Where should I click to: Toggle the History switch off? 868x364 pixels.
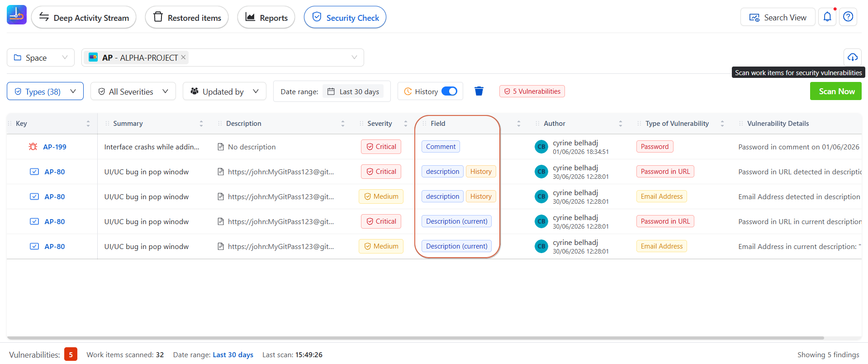[x=449, y=91]
